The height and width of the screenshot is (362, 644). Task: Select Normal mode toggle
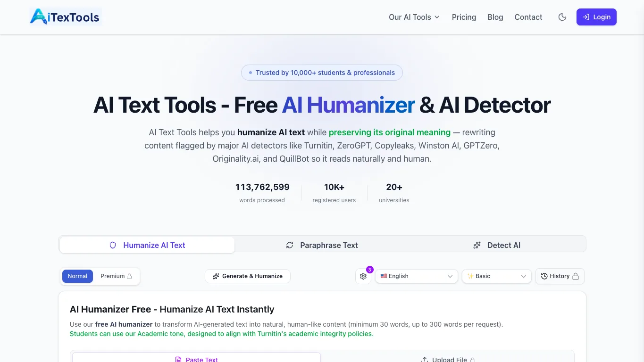[x=77, y=276]
